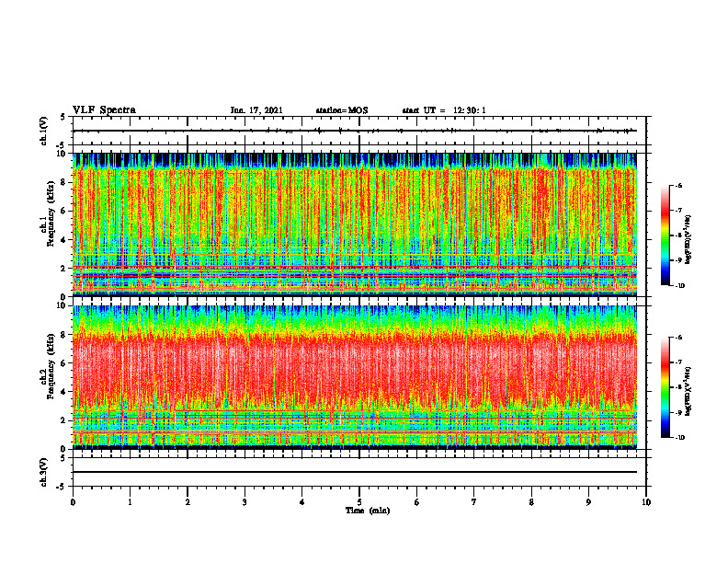Viewport: 728px width, 563px height.
Task: Click time axis tick label "4"
Action: [x=302, y=502]
